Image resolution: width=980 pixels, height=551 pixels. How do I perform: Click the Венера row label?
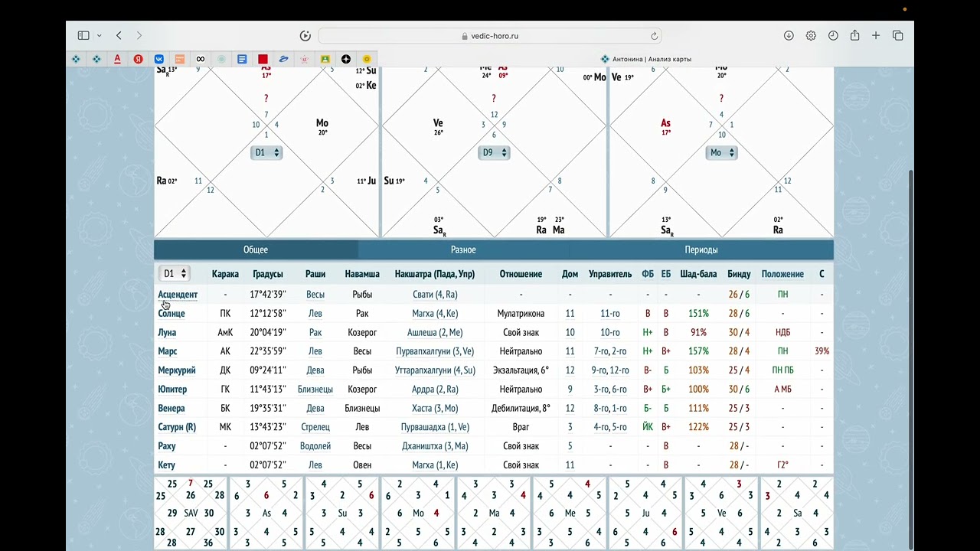[171, 409]
